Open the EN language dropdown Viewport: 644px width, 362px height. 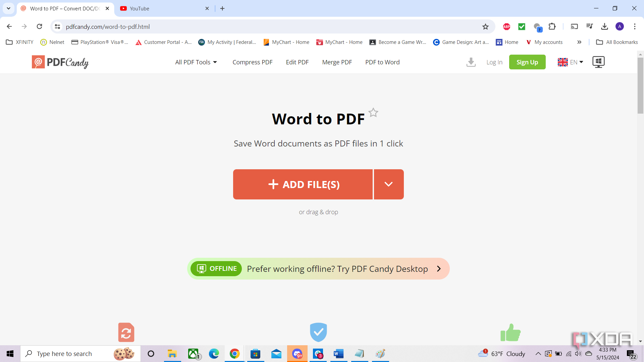571,62
